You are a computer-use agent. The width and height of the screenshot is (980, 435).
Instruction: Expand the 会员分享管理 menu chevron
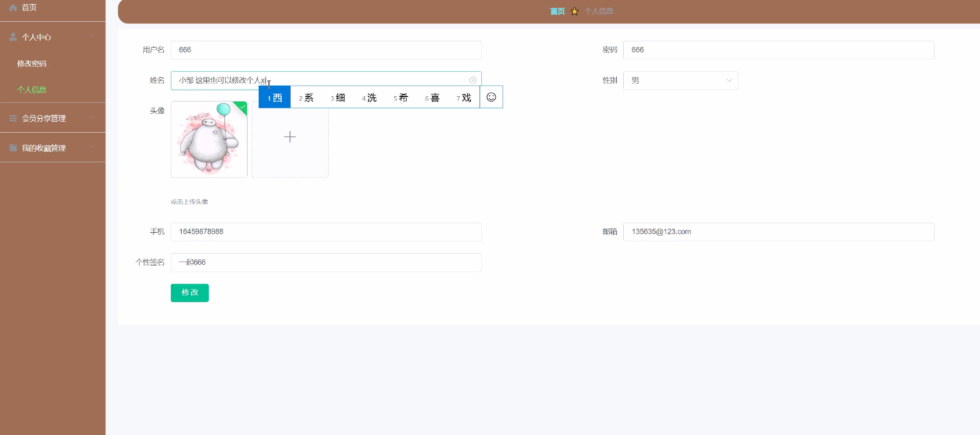coord(92,118)
